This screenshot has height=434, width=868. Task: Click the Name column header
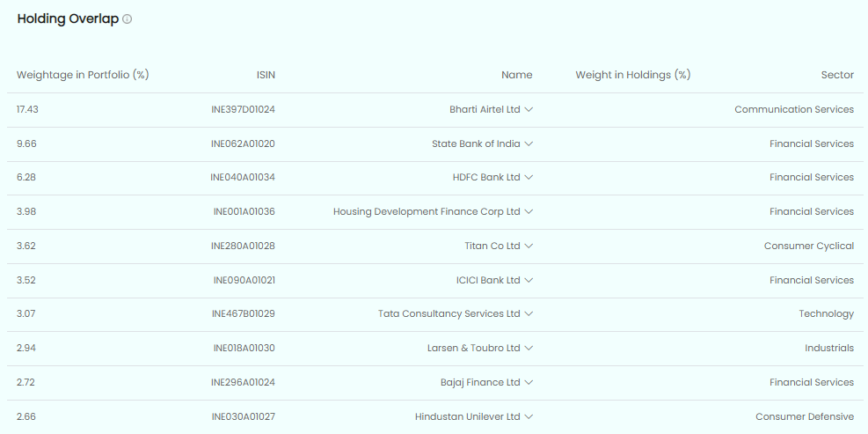click(x=517, y=75)
